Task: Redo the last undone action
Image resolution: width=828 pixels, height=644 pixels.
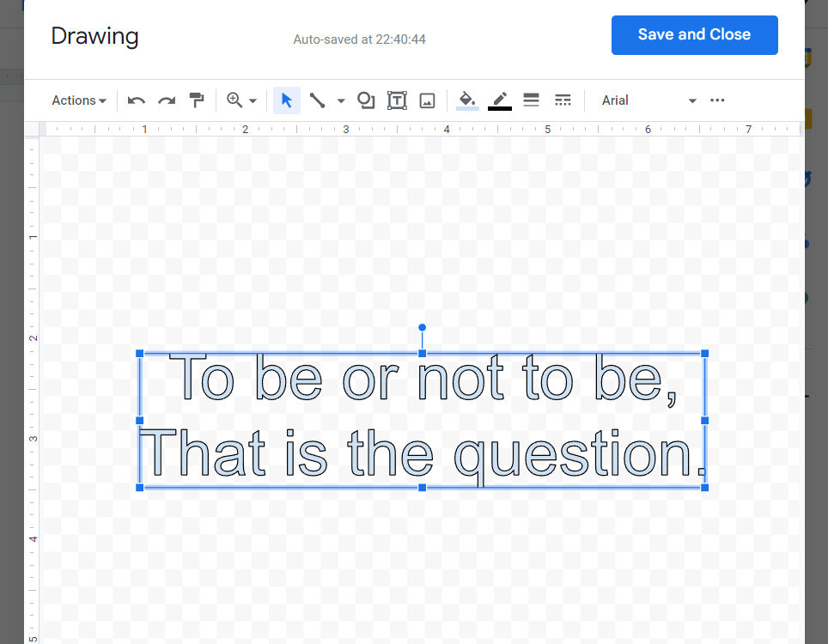Action: click(x=167, y=100)
